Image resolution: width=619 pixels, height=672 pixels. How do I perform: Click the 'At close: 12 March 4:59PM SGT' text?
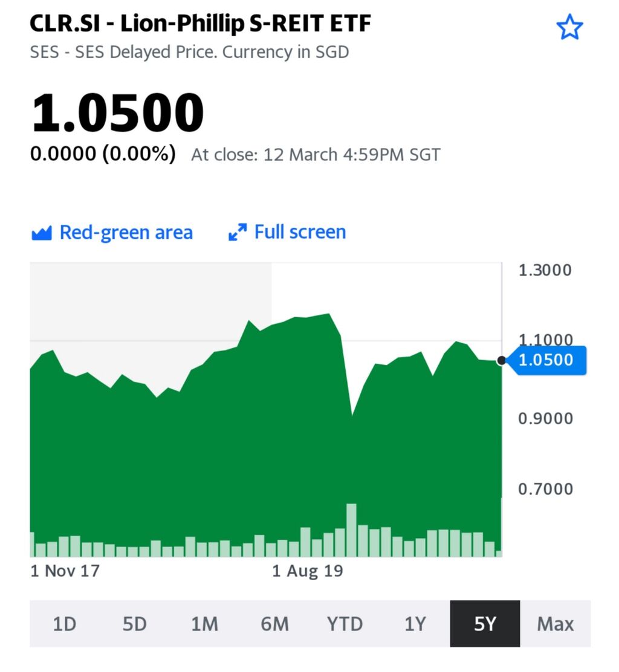click(x=316, y=155)
